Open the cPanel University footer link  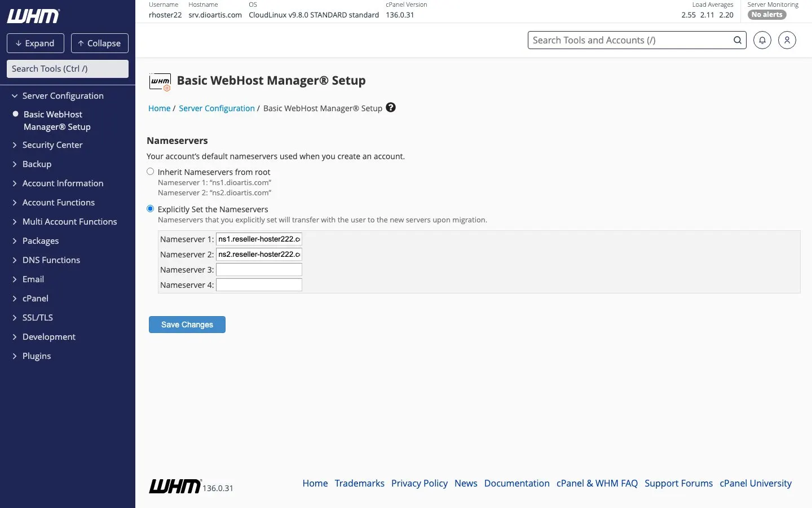(756, 483)
